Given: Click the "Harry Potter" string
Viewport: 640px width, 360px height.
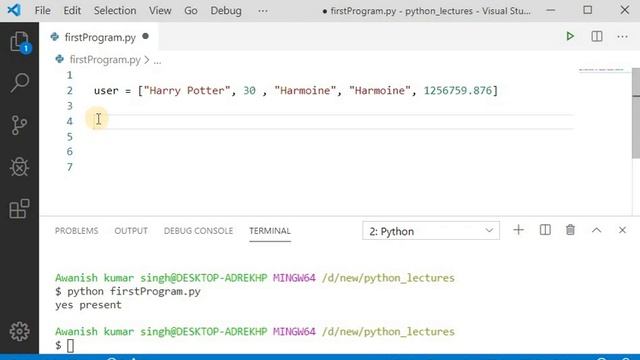Looking at the screenshot, I should coord(187,91).
